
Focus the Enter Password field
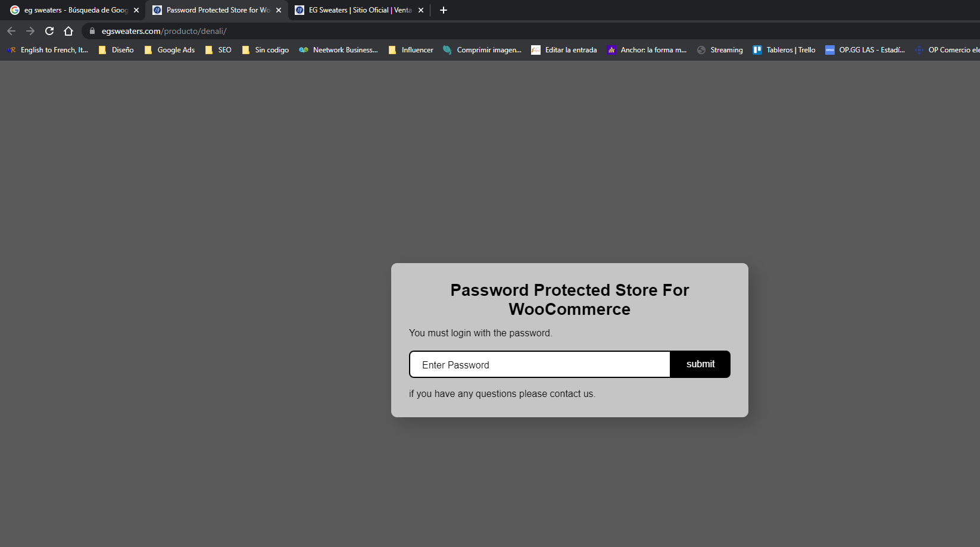[x=539, y=364]
